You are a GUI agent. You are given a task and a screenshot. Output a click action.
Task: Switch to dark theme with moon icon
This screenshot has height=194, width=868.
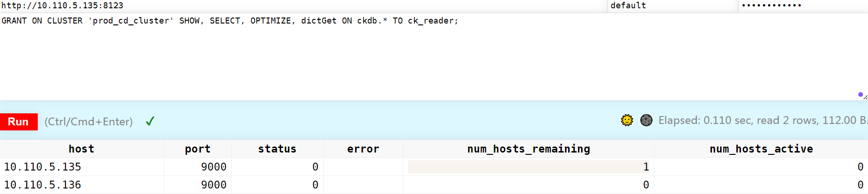pos(646,120)
